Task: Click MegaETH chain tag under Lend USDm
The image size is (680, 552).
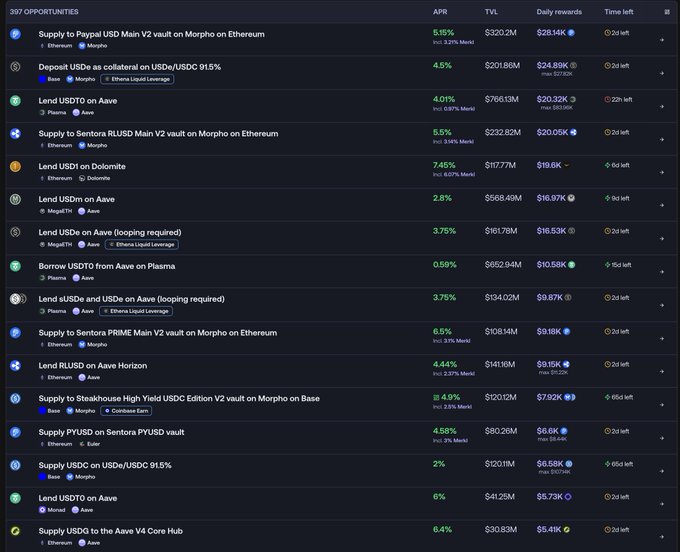Action: point(56,211)
